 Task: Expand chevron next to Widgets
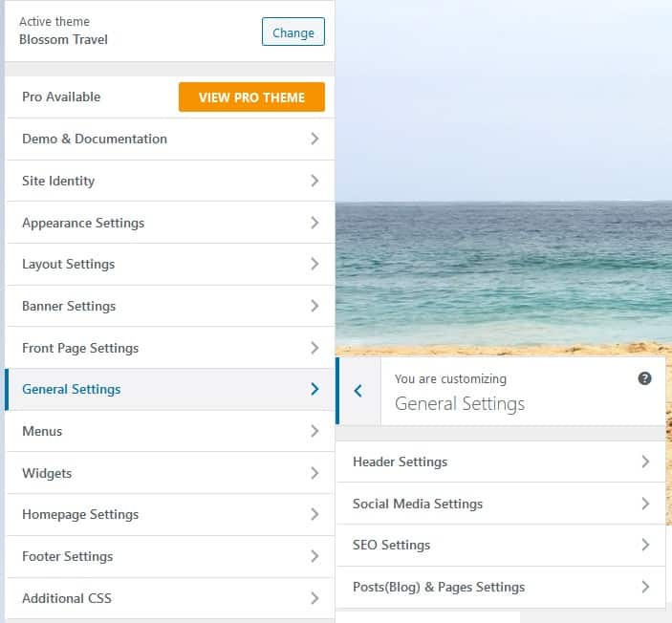(314, 473)
